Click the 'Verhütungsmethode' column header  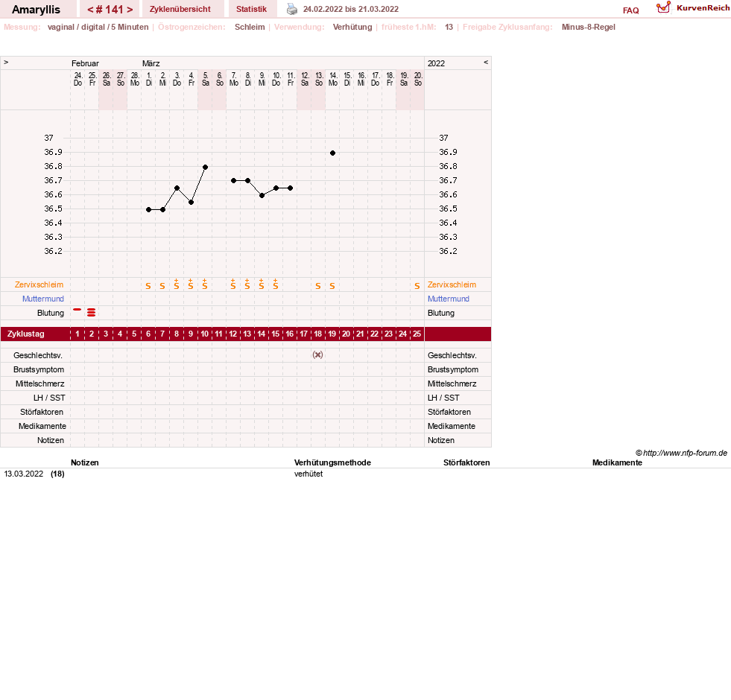(x=332, y=462)
